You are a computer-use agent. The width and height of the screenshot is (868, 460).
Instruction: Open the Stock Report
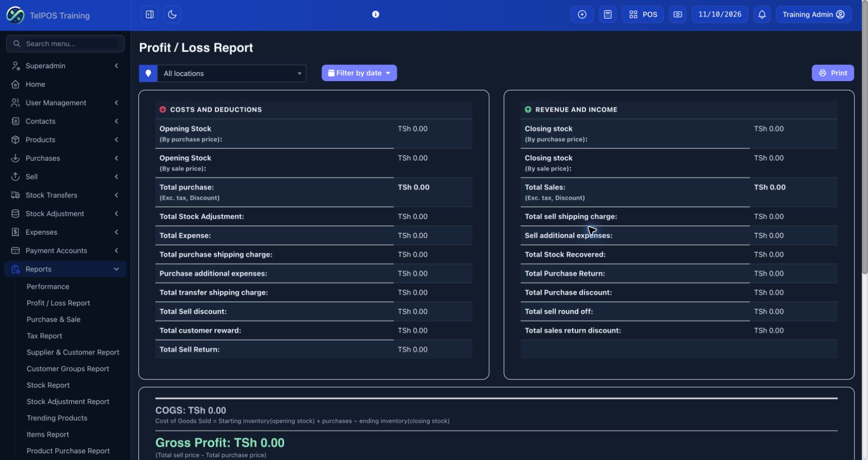point(48,386)
